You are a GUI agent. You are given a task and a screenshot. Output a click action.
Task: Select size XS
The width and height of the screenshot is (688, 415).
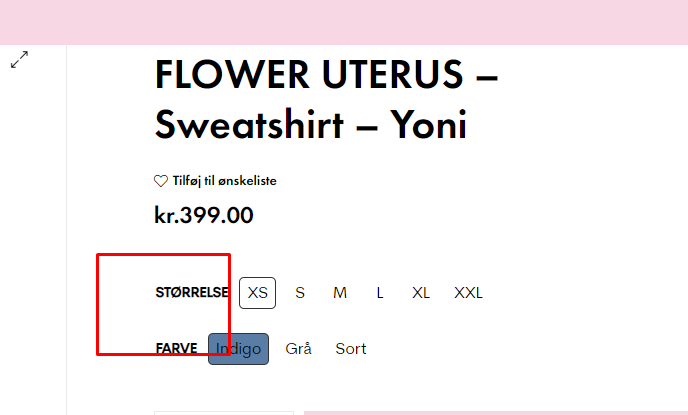(x=258, y=293)
